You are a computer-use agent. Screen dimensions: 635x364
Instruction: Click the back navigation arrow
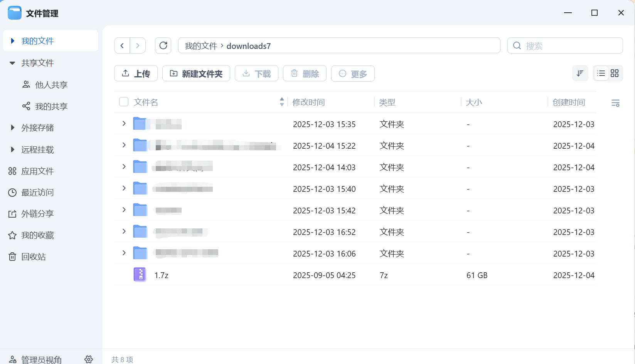(122, 45)
